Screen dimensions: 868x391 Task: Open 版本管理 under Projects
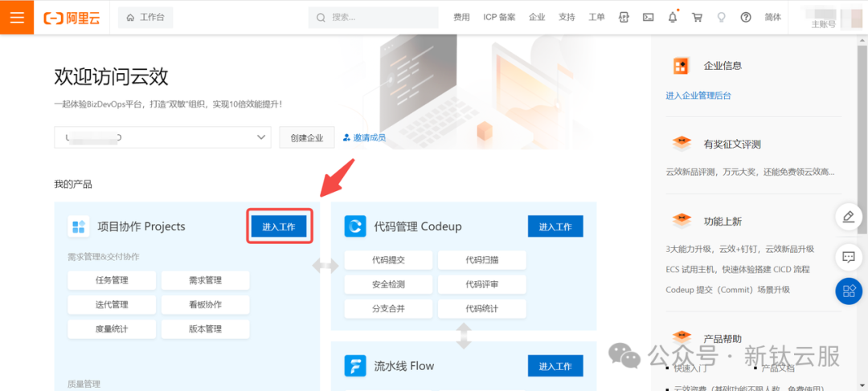tap(206, 329)
